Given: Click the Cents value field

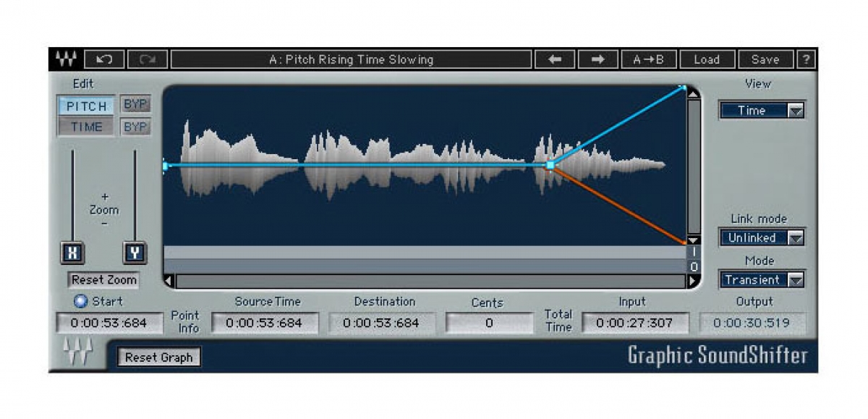Looking at the screenshot, I should tap(488, 323).
